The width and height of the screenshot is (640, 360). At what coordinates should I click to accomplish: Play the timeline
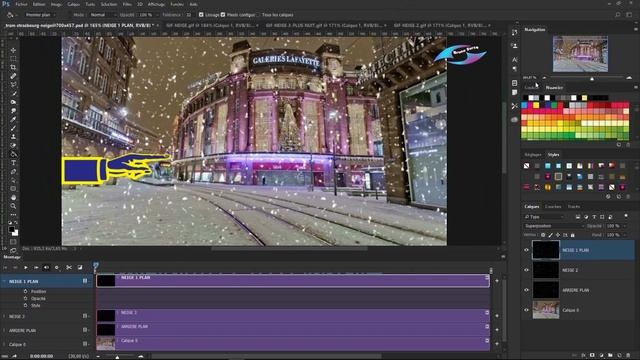coord(25,268)
